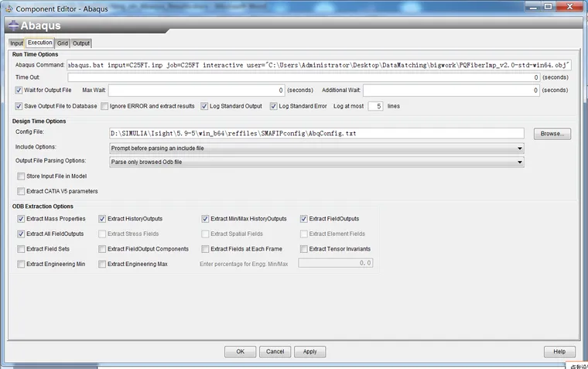
Task: Open the Grid tab
Action: pos(62,43)
